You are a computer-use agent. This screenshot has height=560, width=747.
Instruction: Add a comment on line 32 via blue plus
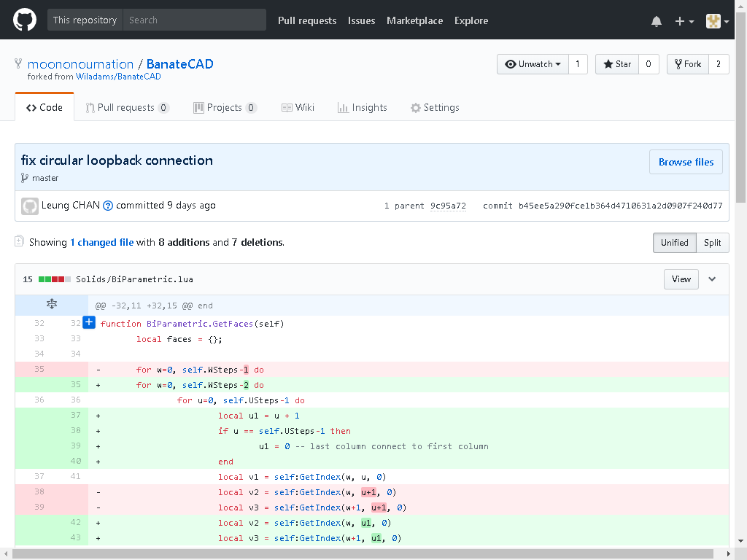(x=88, y=322)
